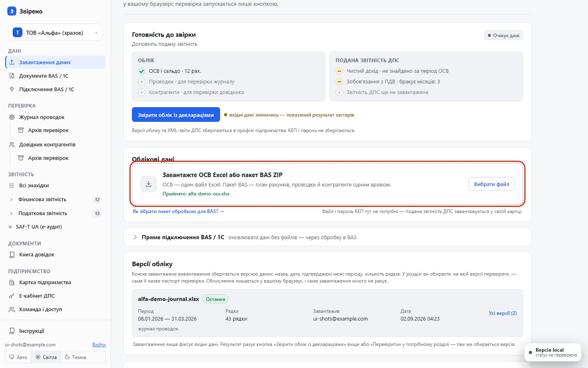Click the warning icon beside Зобов'язання з ПДВ
Image resolution: width=588 pixels, height=368 pixels.
click(339, 82)
